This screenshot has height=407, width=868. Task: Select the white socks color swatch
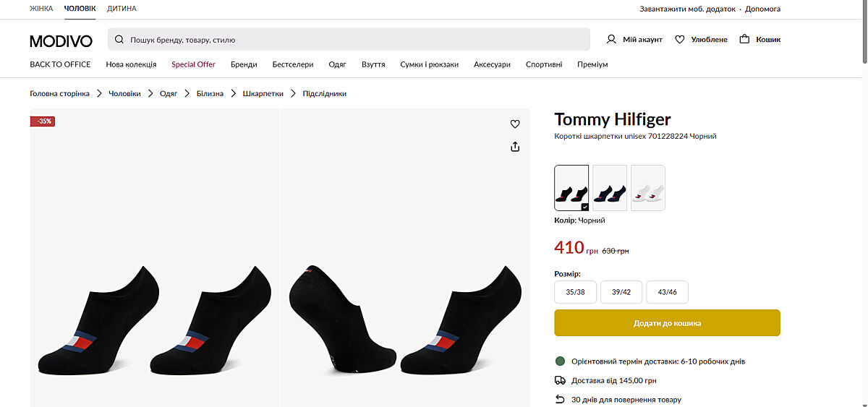647,188
